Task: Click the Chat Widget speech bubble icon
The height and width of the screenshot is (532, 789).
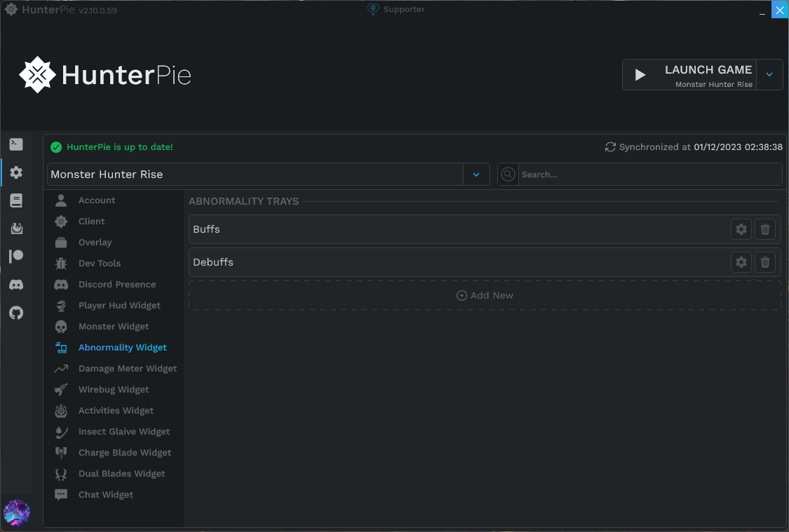Action: pos(61,495)
